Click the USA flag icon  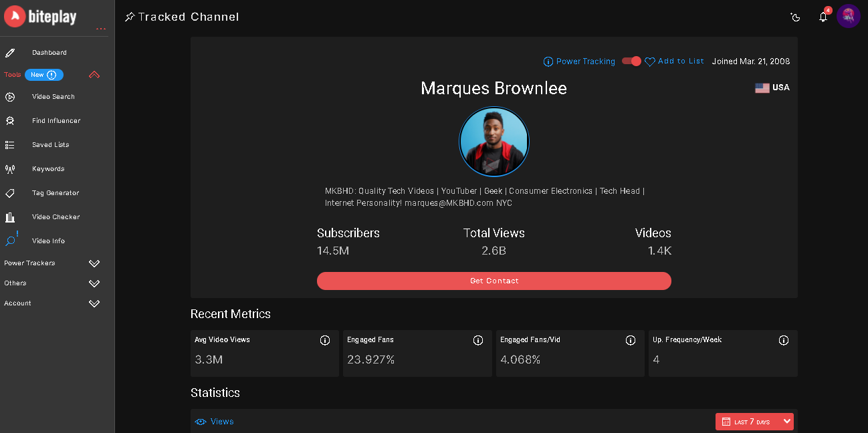point(762,88)
